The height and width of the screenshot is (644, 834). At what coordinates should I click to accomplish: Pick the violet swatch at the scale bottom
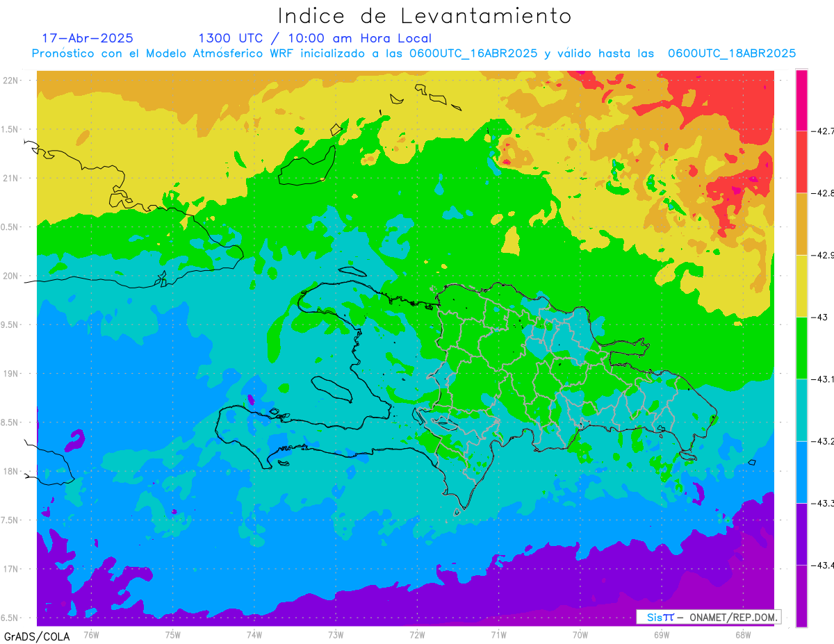click(801, 596)
